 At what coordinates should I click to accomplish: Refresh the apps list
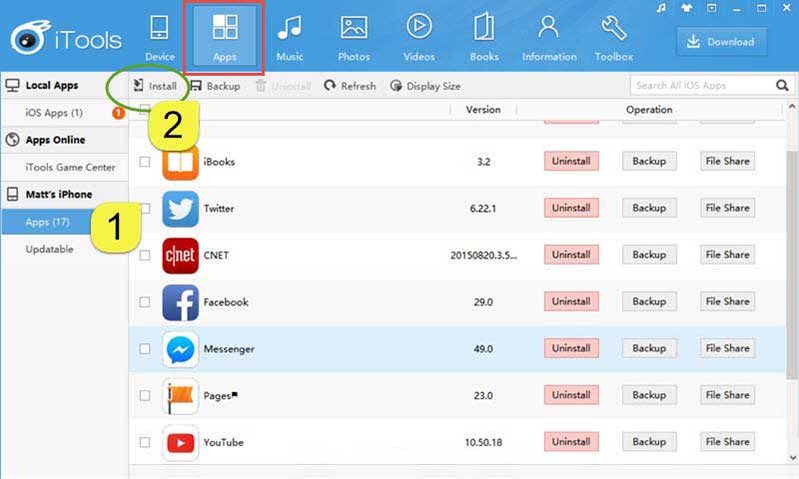(350, 86)
